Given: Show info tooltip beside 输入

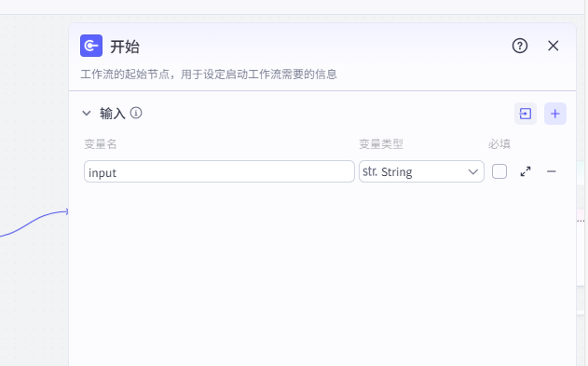Looking at the screenshot, I should [x=136, y=113].
